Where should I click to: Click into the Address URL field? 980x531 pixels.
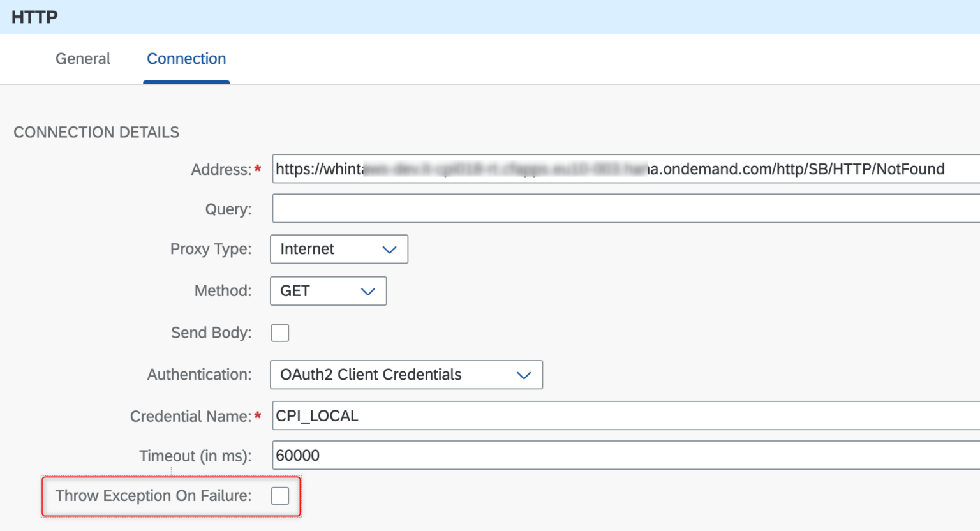625,169
